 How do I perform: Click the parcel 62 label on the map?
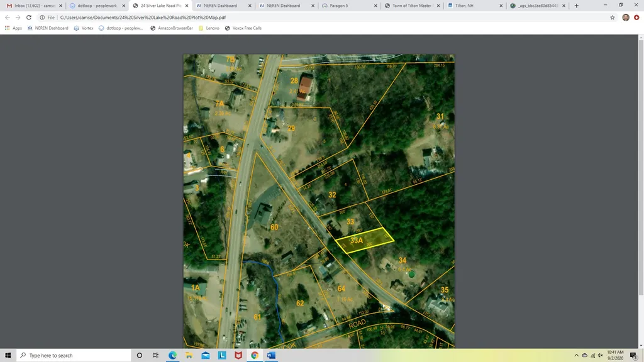300,304
